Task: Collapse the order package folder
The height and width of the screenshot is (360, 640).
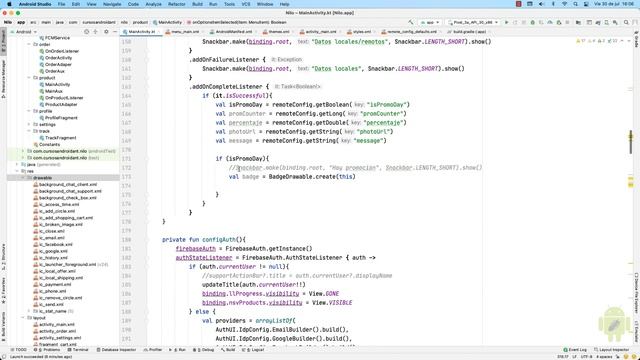Action: [29, 44]
